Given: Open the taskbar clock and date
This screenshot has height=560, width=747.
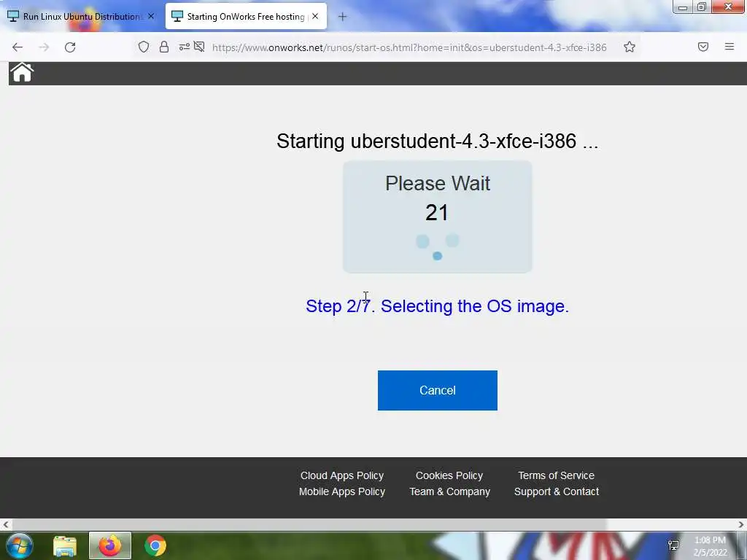Looking at the screenshot, I should tap(711, 546).
